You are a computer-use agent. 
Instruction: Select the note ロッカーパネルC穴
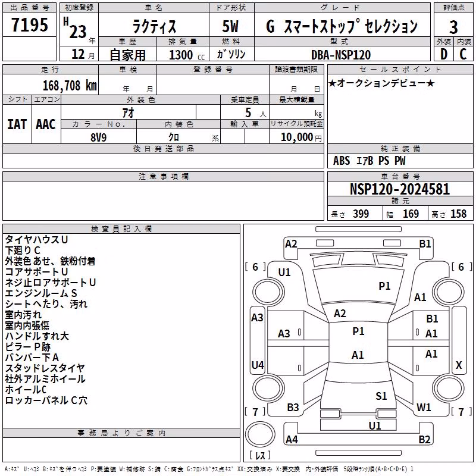[46, 400]
